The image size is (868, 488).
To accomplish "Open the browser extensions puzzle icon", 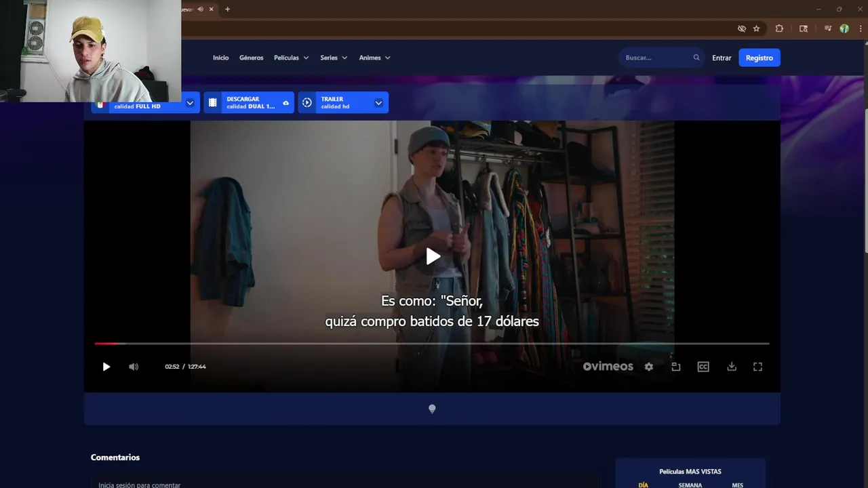I will click(x=779, y=28).
